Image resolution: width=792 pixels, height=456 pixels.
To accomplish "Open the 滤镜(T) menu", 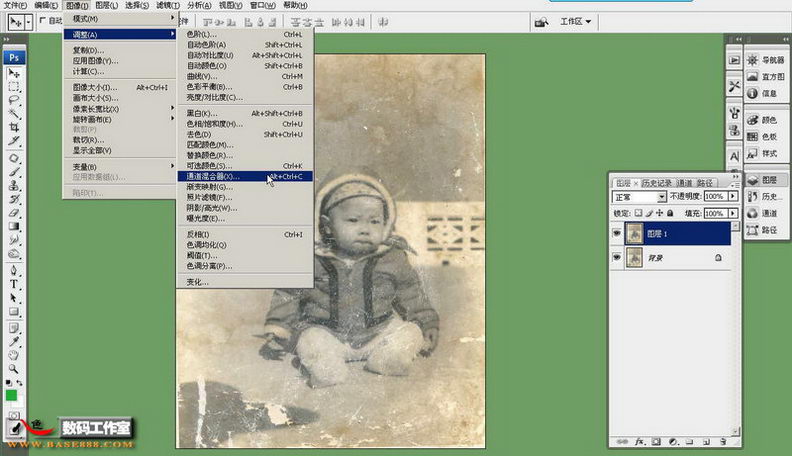I will (x=168, y=5).
